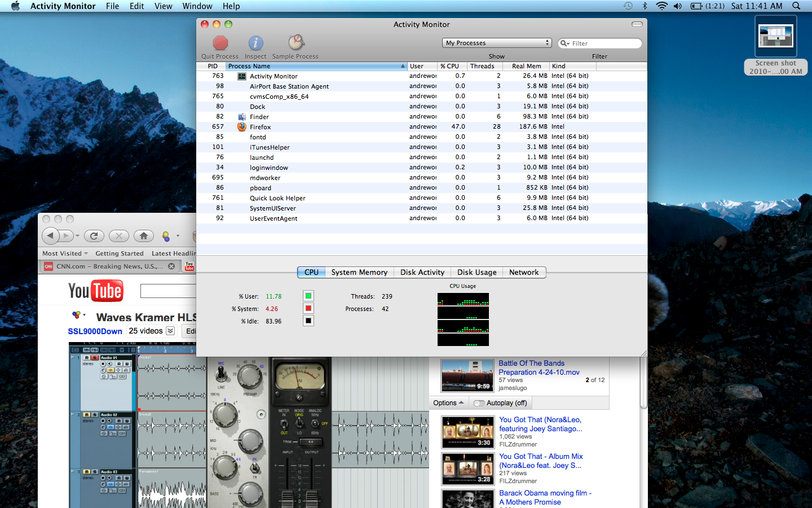Sort by Real Mem column header
The height and width of the screenshot is (508, 812).
coord(526,66)
